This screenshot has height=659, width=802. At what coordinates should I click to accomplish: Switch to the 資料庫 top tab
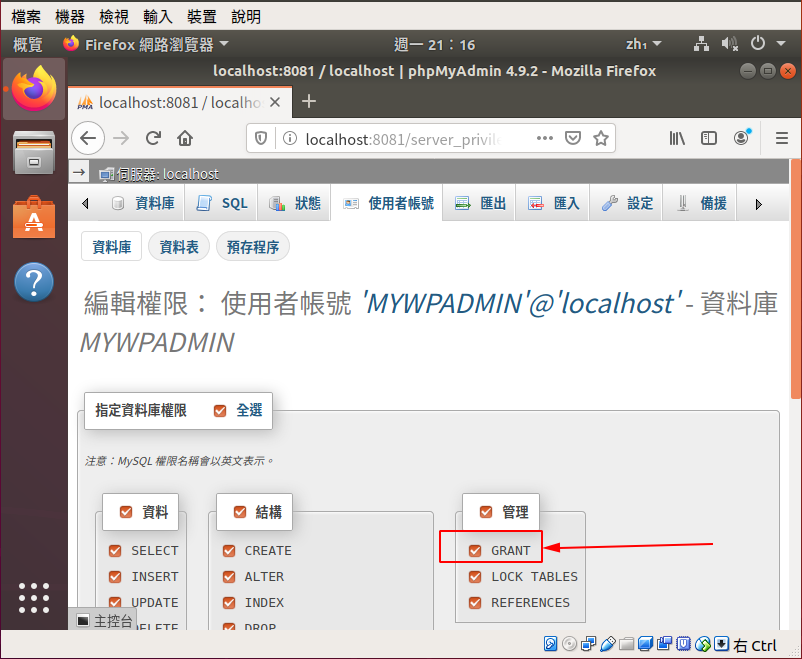pos(143,204)
